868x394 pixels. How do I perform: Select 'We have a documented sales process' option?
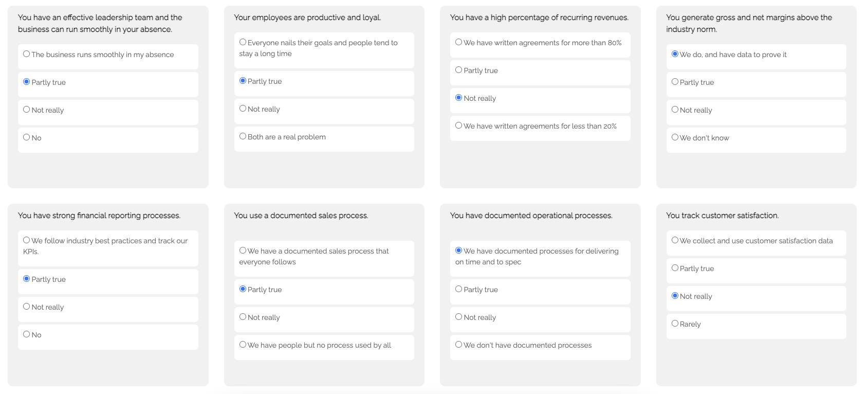point(243,250)
